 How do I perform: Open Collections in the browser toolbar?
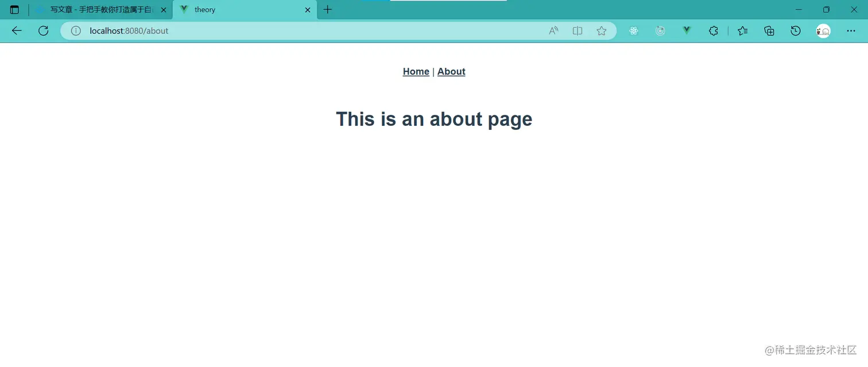click(769, 30)
